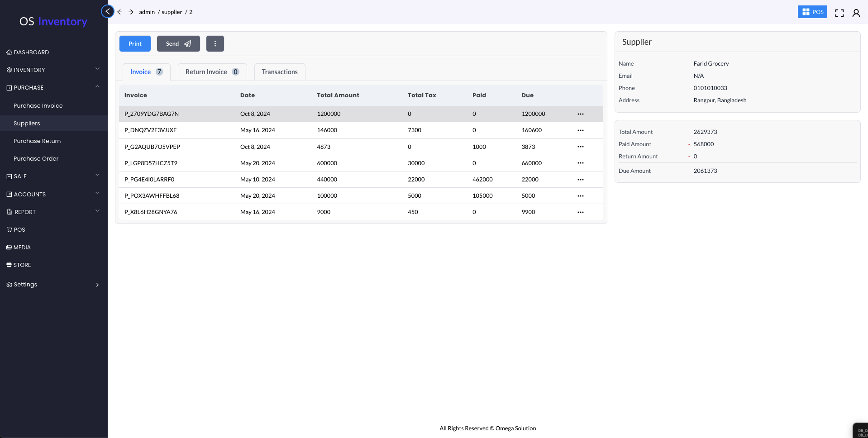868x438 pixels.
Task: Open the user profile icon
Action: tap(856, 13)
